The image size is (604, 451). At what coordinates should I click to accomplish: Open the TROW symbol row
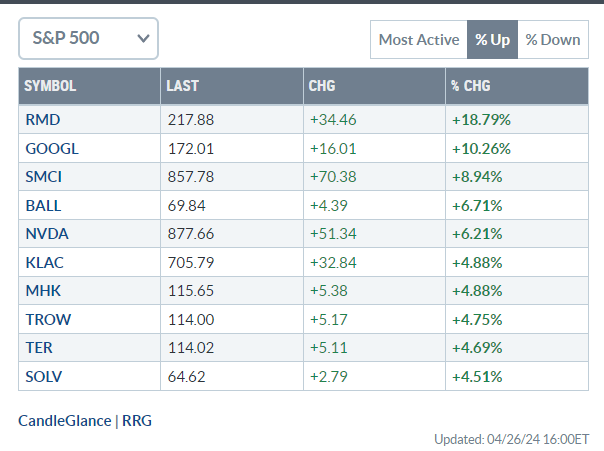[x=45, y=320]
